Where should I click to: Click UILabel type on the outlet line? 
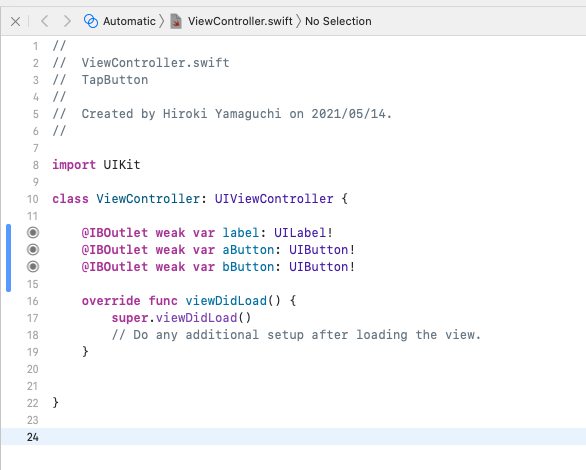[300, 233]
